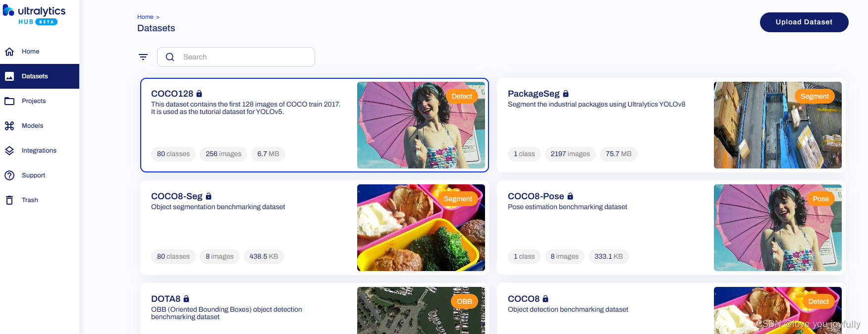The height and width of the screenshot is (334, 868).
Task: Click the Integrations layers icon in sidebar
Action: pyautogui.click(x=9, y=151)
